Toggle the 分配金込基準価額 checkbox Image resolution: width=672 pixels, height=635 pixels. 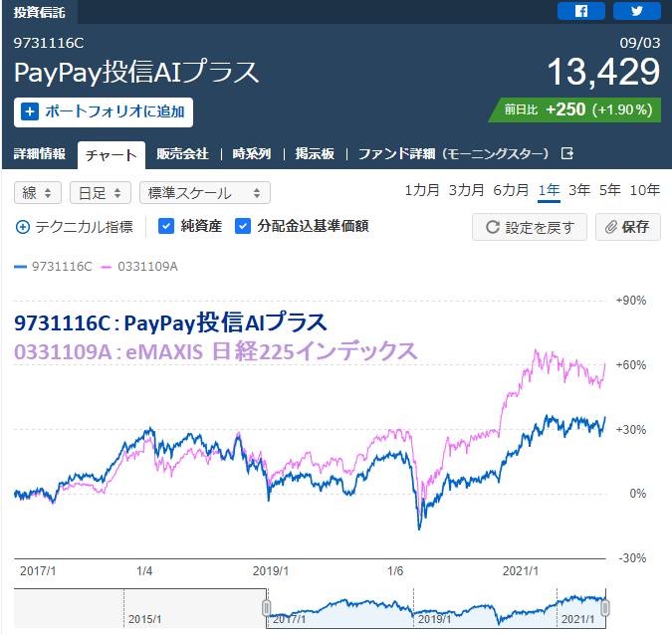(243, 226)
